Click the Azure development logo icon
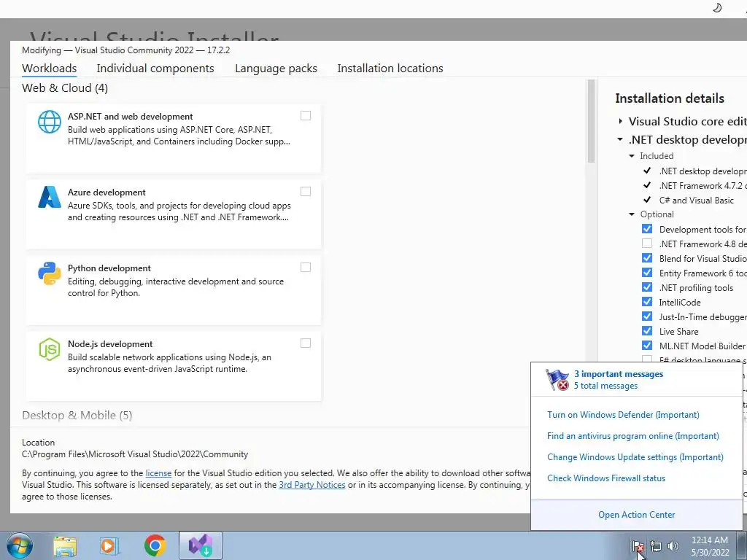The image size is (747, 560). click(50, 197)
